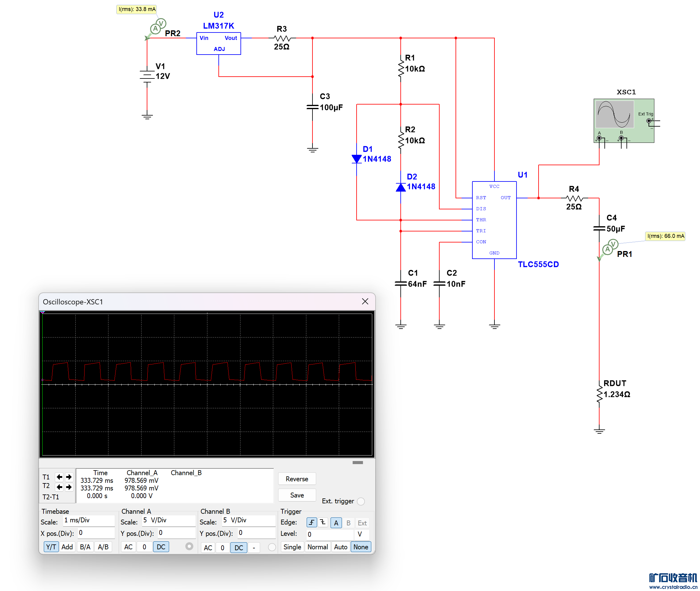The image size is (700, 591).
Task: Edit the trigger Level value field
Action: tap(330, 534)
